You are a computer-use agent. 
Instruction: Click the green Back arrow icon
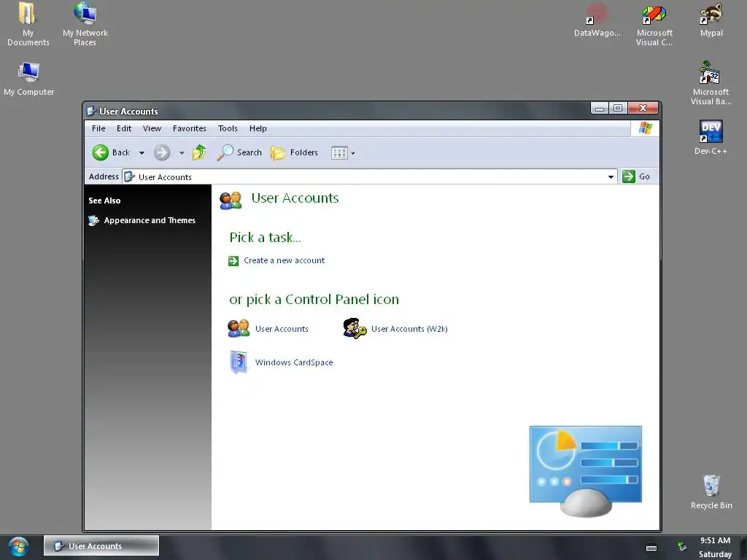[x=100, y=152]
